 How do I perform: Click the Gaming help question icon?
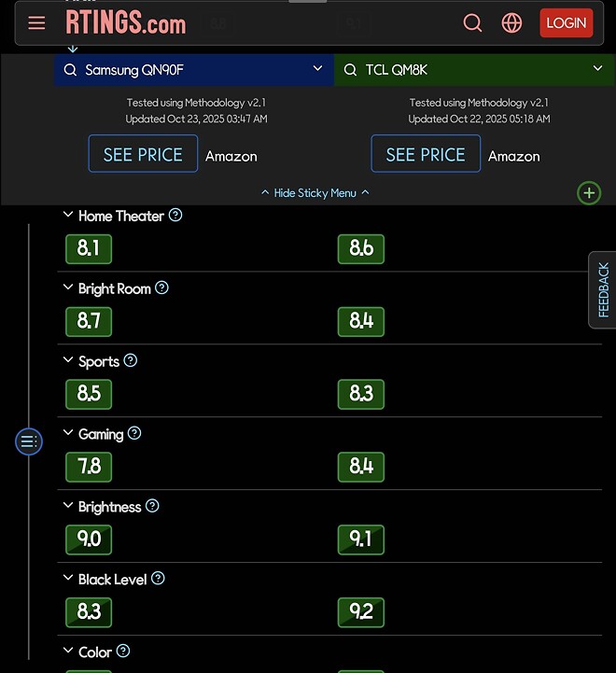(134, 433)
